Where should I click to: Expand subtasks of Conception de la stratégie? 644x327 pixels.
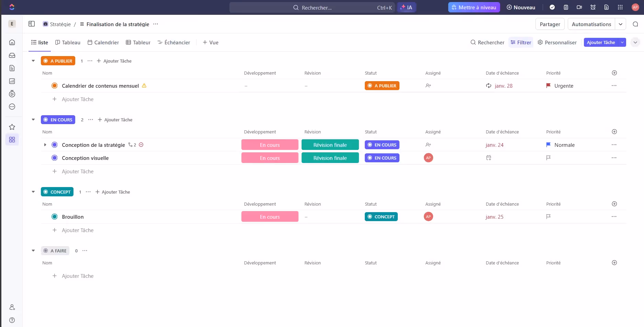45,145
